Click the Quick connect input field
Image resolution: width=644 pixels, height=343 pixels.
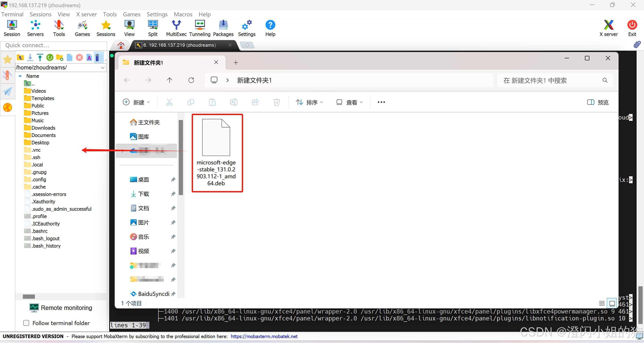pos(54,45)
